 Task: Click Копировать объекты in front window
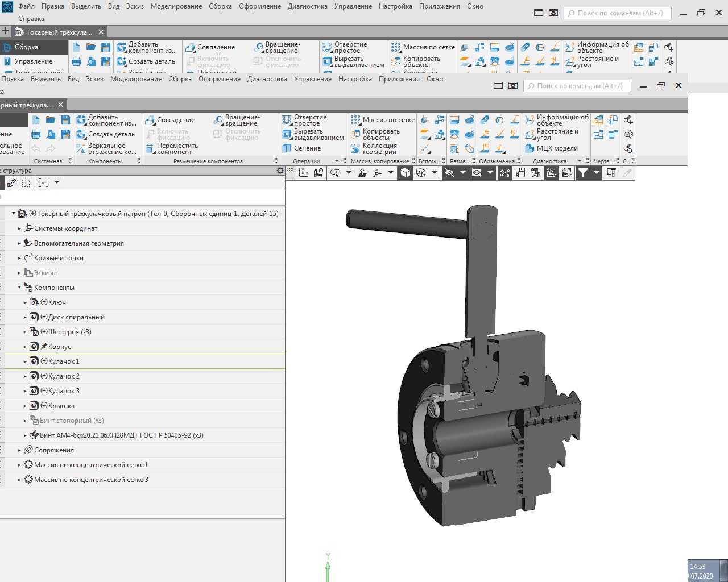(x=376, y=134)
